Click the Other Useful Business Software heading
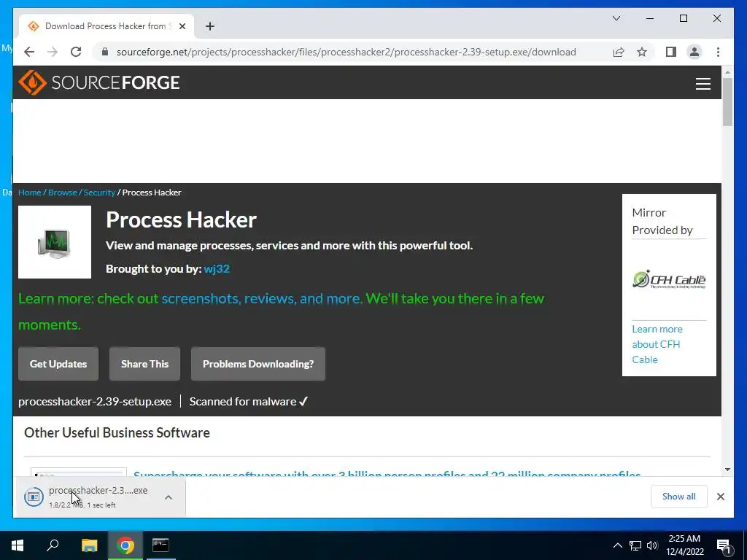Viewport: 747px width, 560px height. (117, 432)
